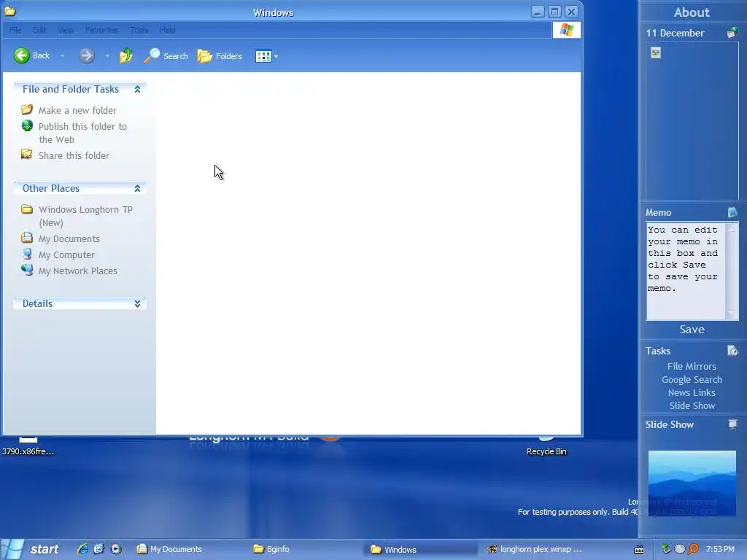Go to My Documents in Other Places
The height and width of the screenshot is (560, 747).
[x=69, y=239]
